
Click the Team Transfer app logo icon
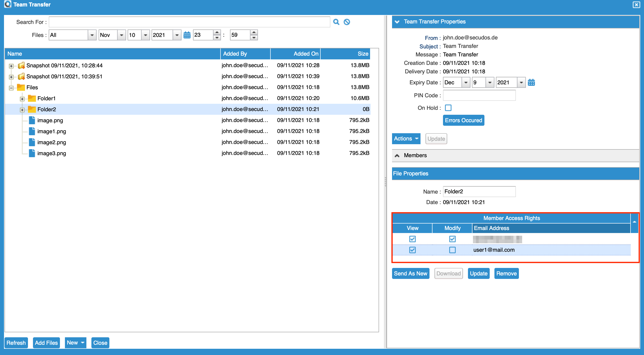point(7,4)
